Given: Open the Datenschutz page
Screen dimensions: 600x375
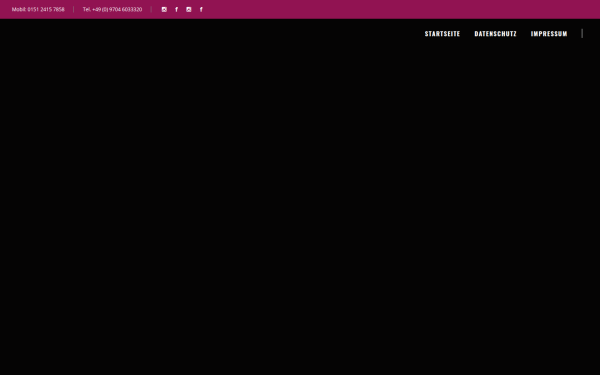Looking at the screenshot, I should click(x=495, y=34).
